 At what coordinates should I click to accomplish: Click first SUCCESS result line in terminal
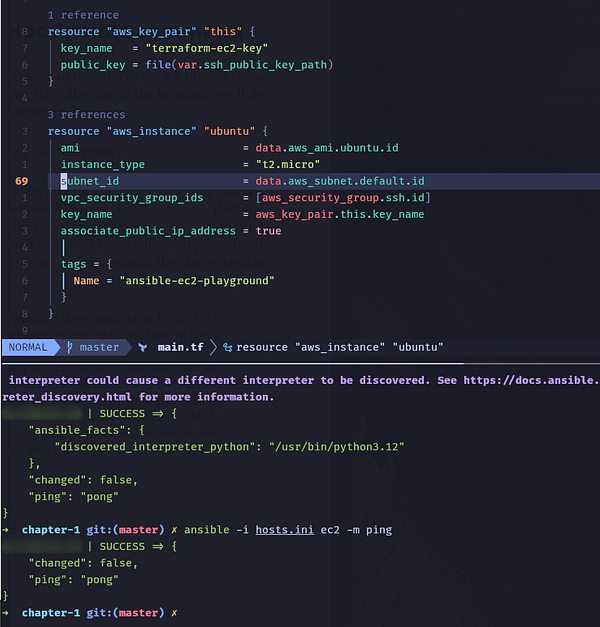pyautogui.click(x=90, y=413)
